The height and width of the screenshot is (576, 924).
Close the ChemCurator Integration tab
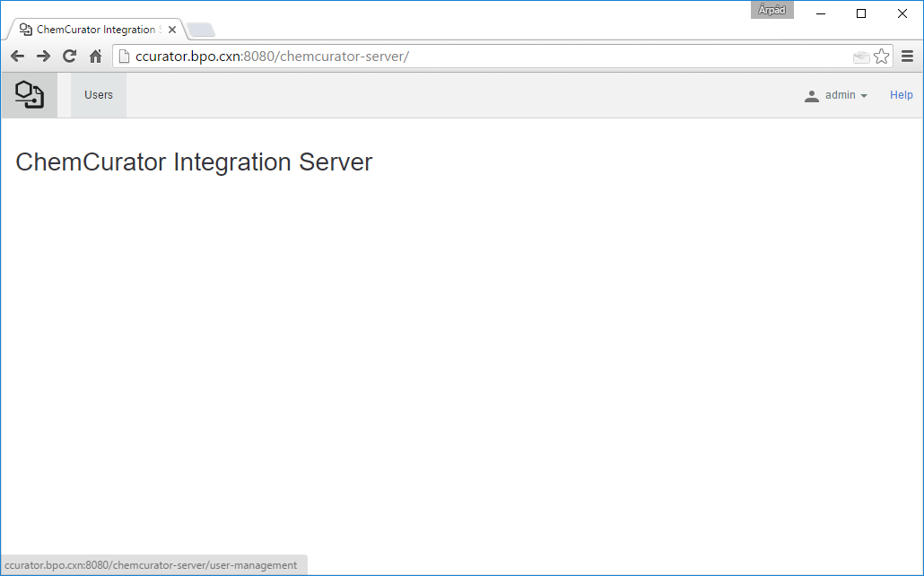point(172,30)
